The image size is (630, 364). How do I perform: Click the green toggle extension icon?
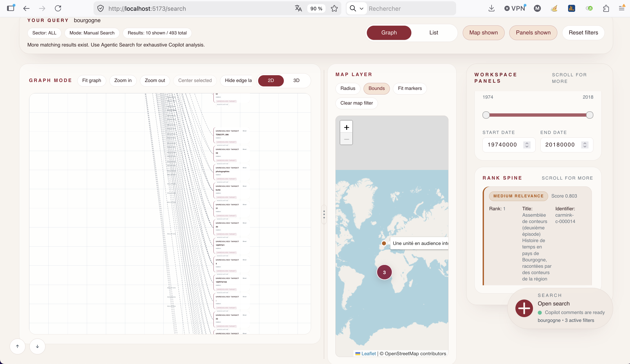tap(589, 9)
